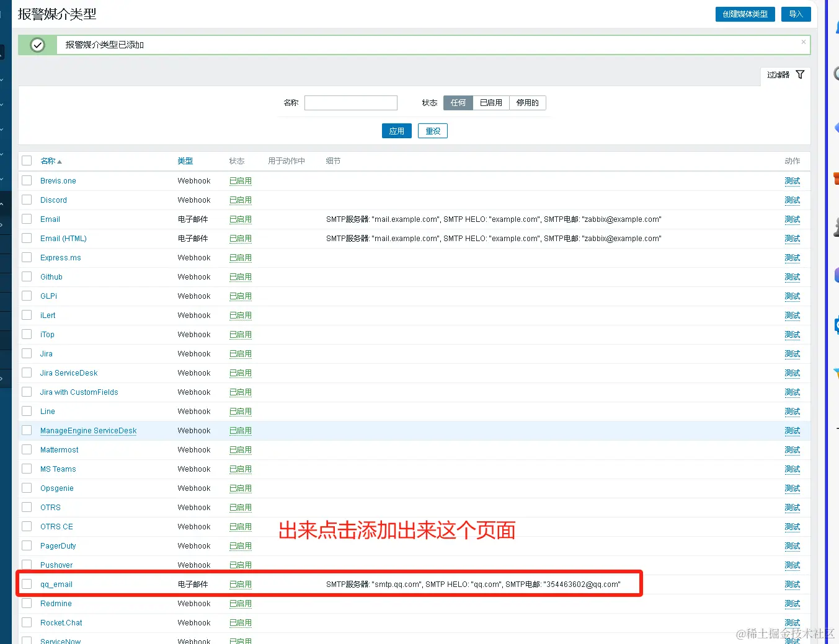This screenshot has height=644, width=839.
Task: Click the 已启用 status in the Line row
Action: tap(241, 412)
